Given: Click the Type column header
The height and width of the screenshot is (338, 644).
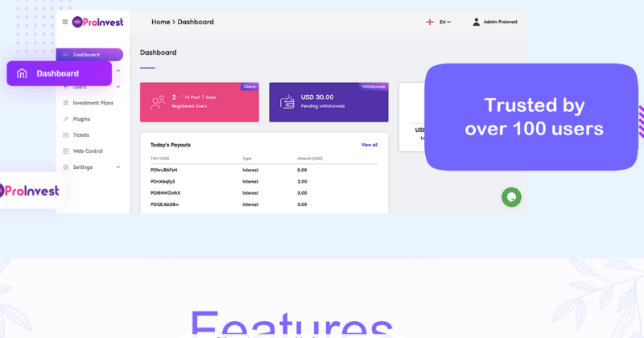Looking at the screenshot, I should click(x=247, y=159).
